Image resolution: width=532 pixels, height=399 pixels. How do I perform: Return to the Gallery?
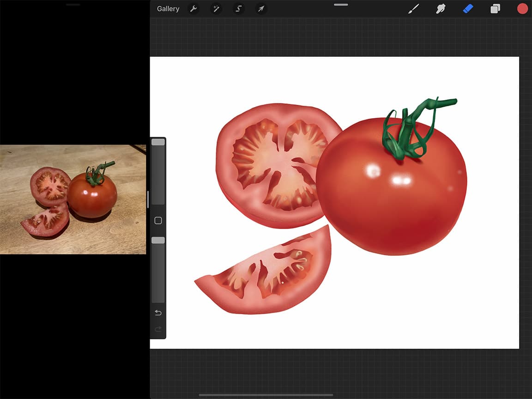click(x=168, y=8)
